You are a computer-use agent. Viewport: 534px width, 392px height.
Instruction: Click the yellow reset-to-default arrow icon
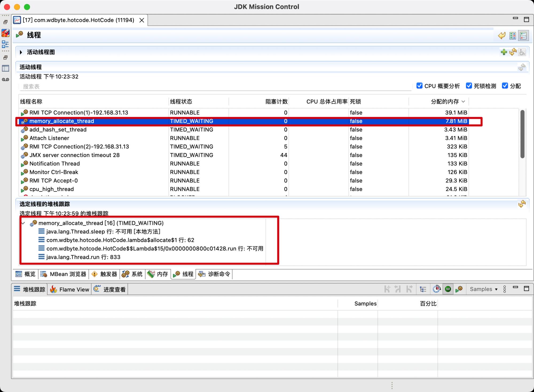tap(502, 36)
